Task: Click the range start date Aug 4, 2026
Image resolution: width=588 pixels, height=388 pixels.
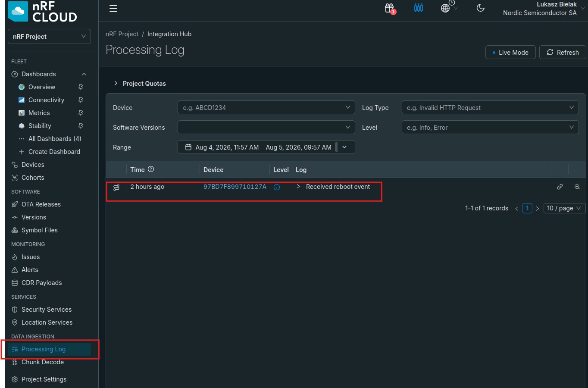Action: pyautogui.click(x=227, y=147)
